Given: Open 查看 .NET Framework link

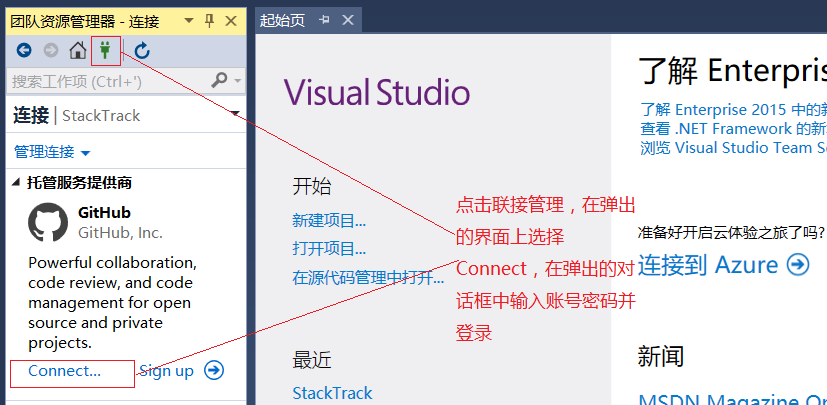Looking at the screenshot, I should tap(733, 129).
